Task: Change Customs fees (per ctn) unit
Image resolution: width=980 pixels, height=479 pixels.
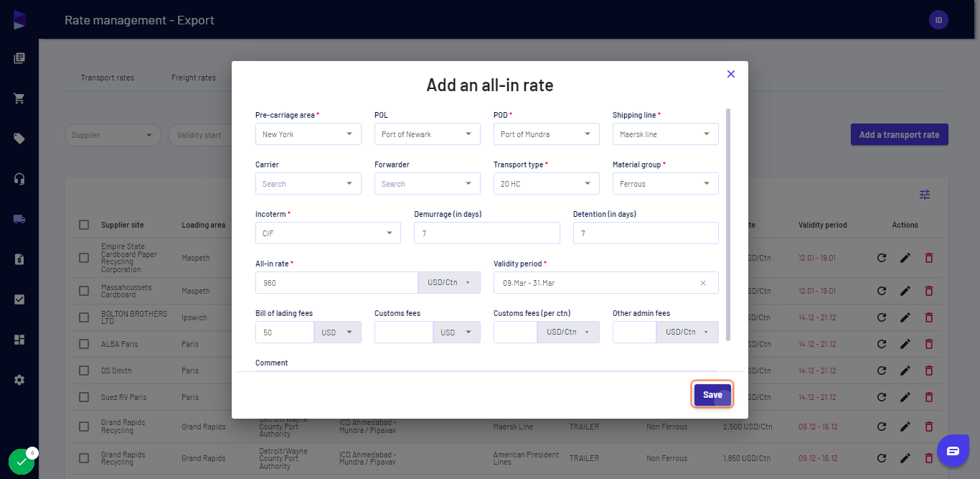Action: [568, 332]
